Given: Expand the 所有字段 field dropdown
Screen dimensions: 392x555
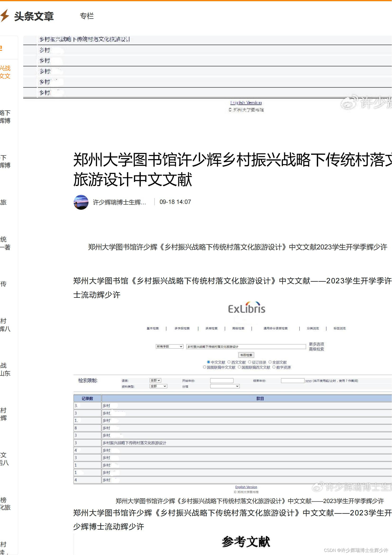Looking at the screenshot, I should tap(170, 347).
